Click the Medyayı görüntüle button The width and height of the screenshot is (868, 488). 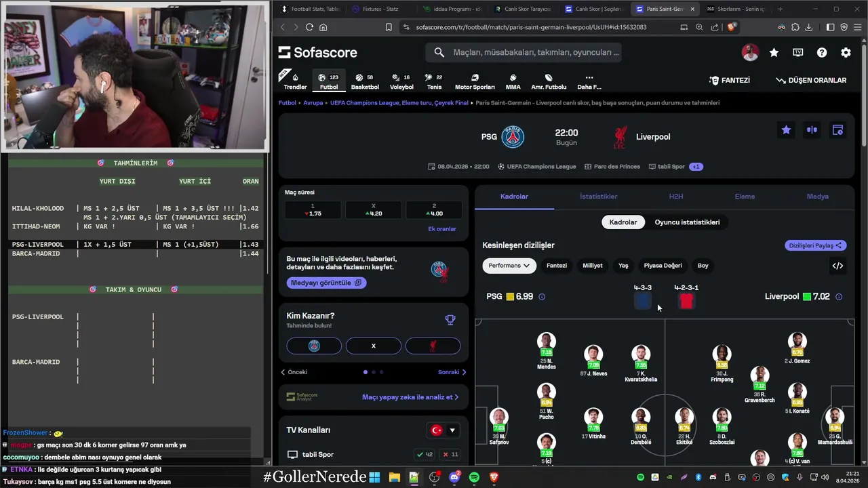pos(326,283)
